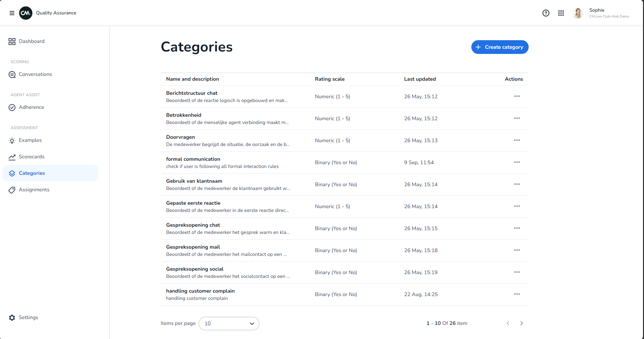This screenshot has height=339, width=644.
Task: Open actions menu for Gepaste eerste reactie
Action: (517, 206)
